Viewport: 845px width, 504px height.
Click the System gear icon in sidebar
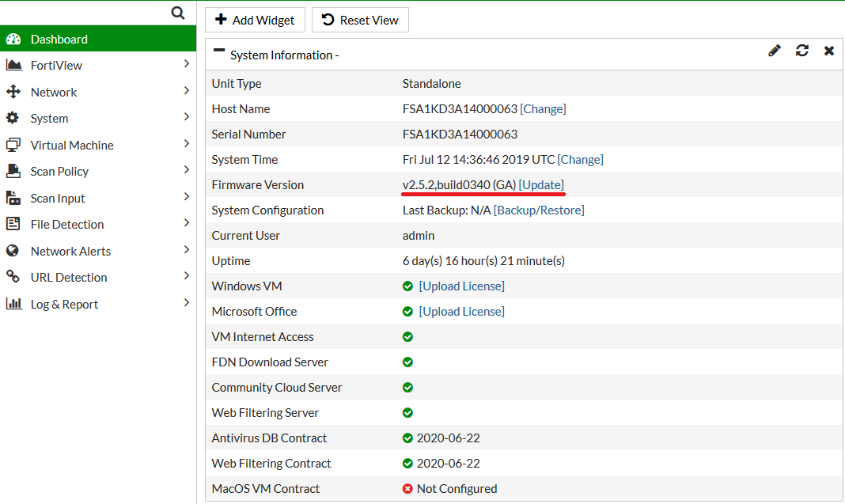[x=13, y=118]
